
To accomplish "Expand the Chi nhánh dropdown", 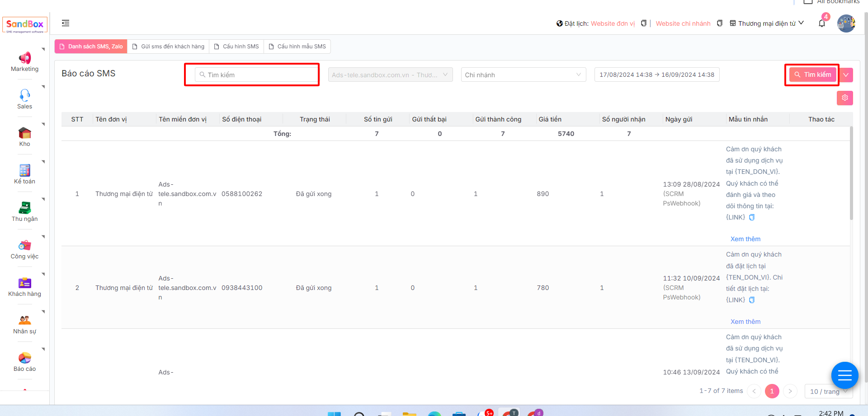I will (x=523, y=75).
